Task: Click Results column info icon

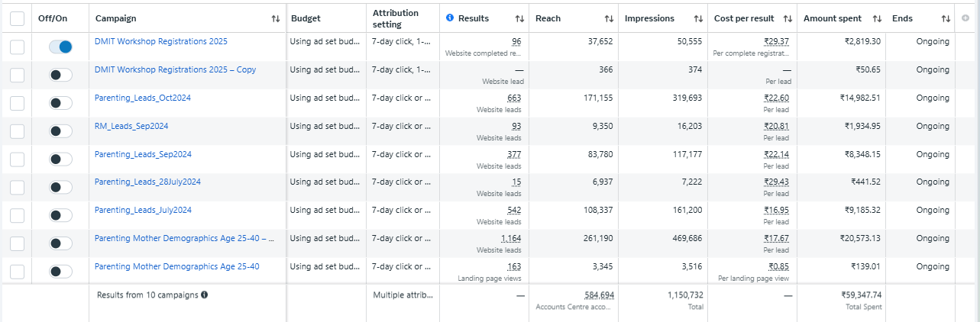Action: tap(450, 18)
